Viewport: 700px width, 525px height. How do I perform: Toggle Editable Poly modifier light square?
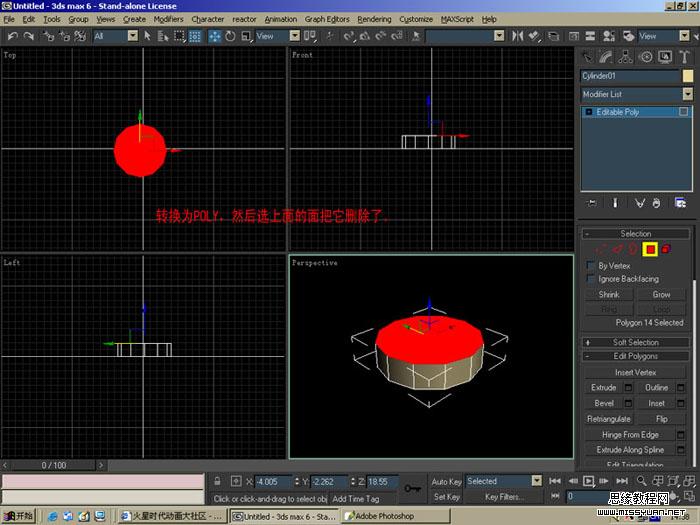683,112
